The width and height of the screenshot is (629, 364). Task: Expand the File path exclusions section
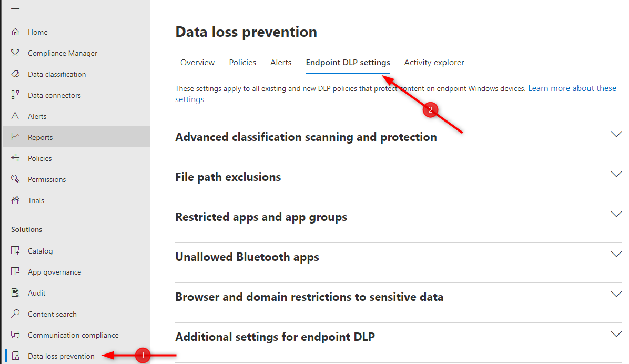click(616, 175)
